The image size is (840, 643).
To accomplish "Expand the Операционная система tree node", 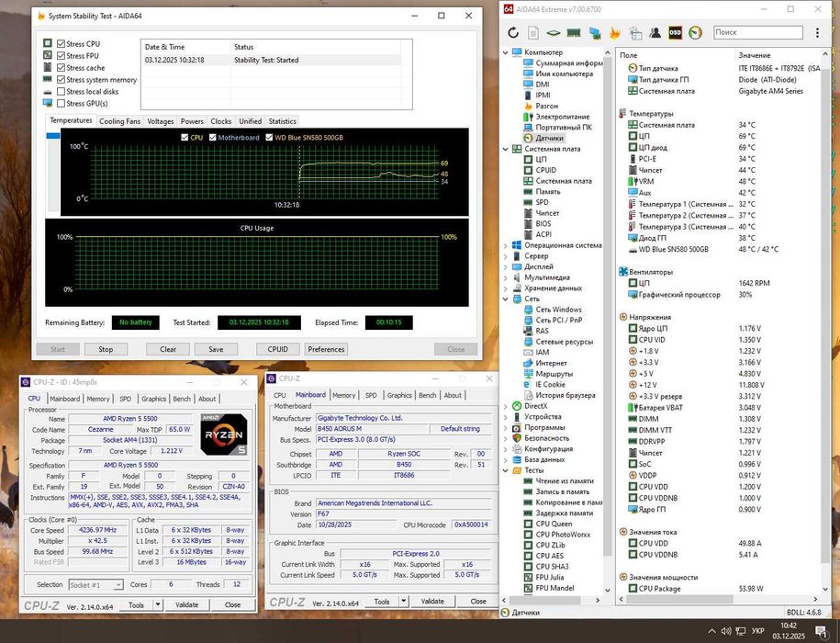I will [505, 245].
